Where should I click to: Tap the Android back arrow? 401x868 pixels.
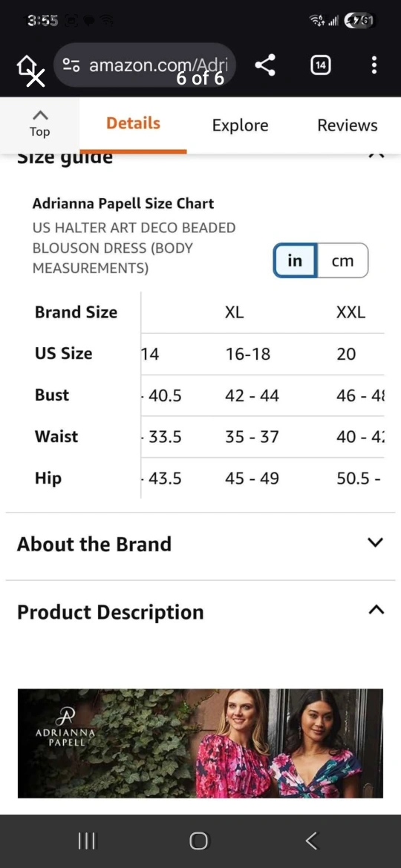click(x=312, y=841)
